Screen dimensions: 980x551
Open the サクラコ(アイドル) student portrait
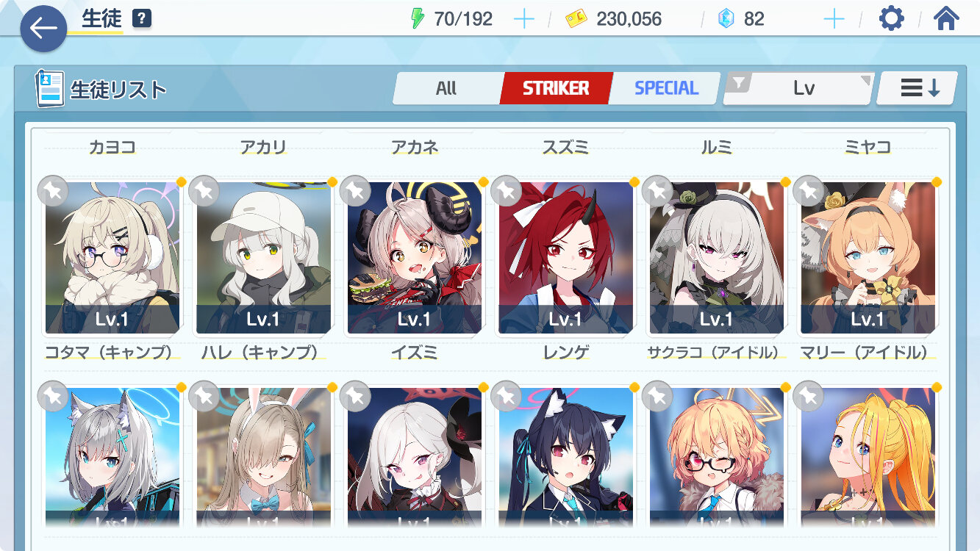pyautogui.click(x=717, y=257)
